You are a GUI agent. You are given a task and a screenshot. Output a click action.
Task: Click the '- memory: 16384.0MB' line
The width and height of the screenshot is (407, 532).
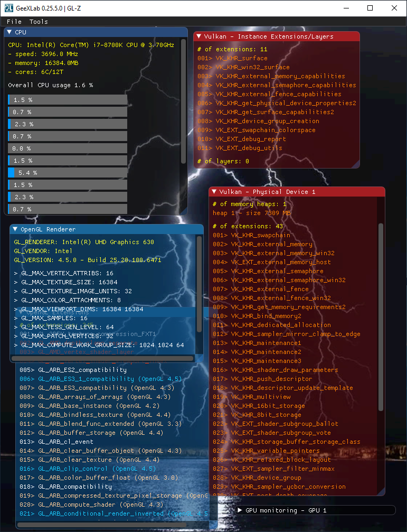click(x=43, y=63)
